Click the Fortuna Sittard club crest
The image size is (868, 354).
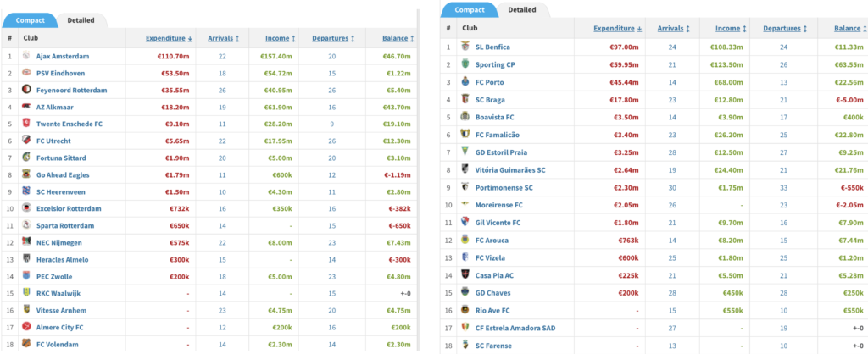(x=26, y=158)
